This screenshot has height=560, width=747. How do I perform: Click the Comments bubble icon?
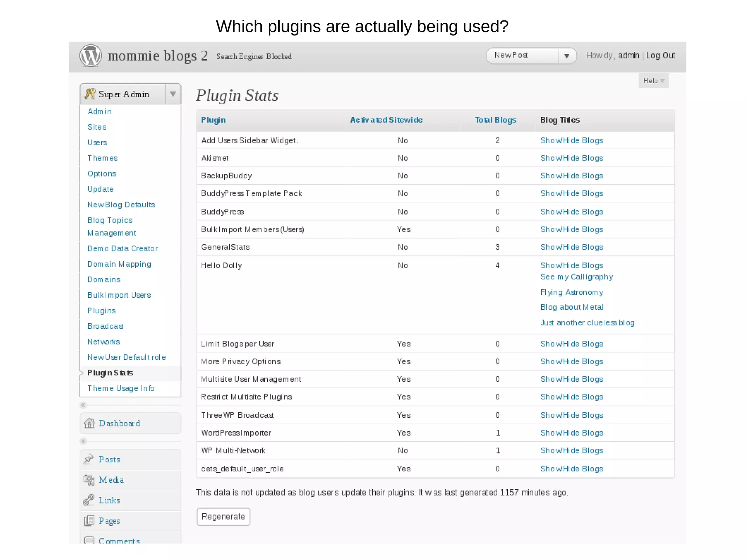click(x=89, y=540)
